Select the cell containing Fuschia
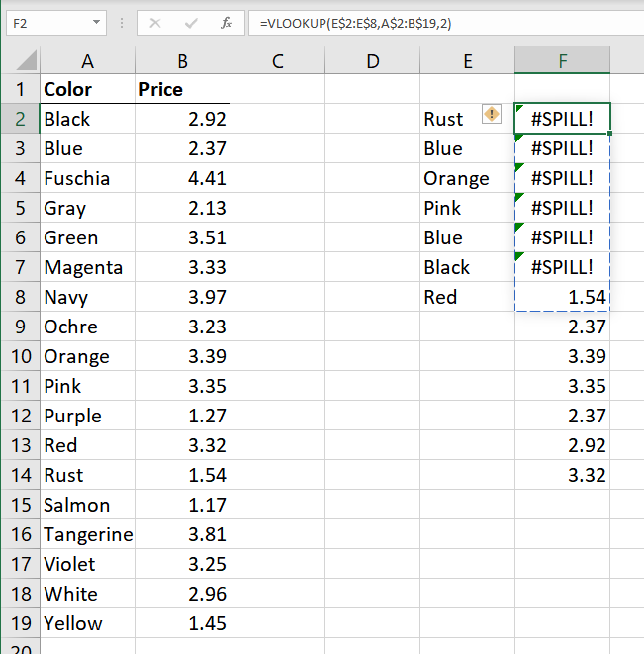Screen dimensions: 644x654 click(88, 178)
